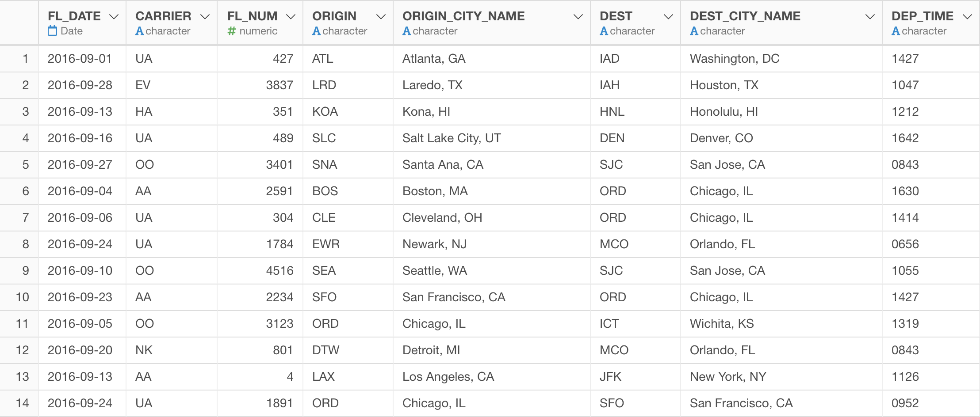The height and width of the screenshot is (417, 980).
Task: Expand the ORIGIN_CITY_NAME column menu
Action: (x=578, y=17)
